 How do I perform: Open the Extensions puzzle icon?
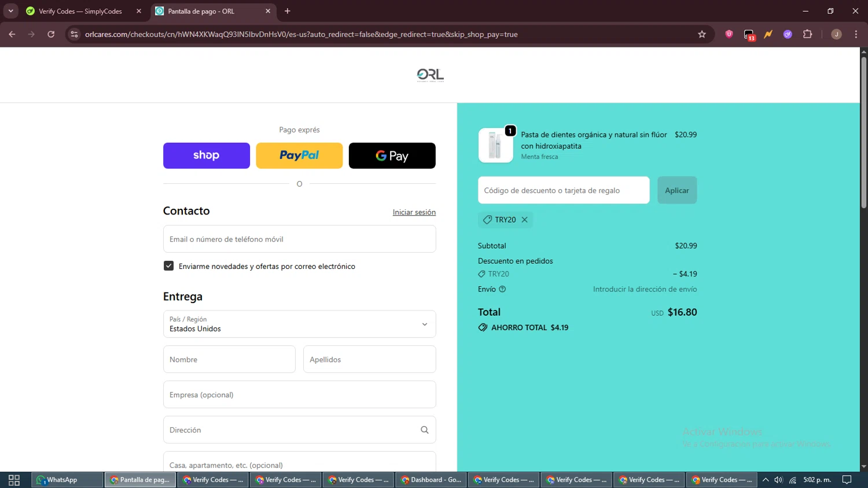point(808,34)
